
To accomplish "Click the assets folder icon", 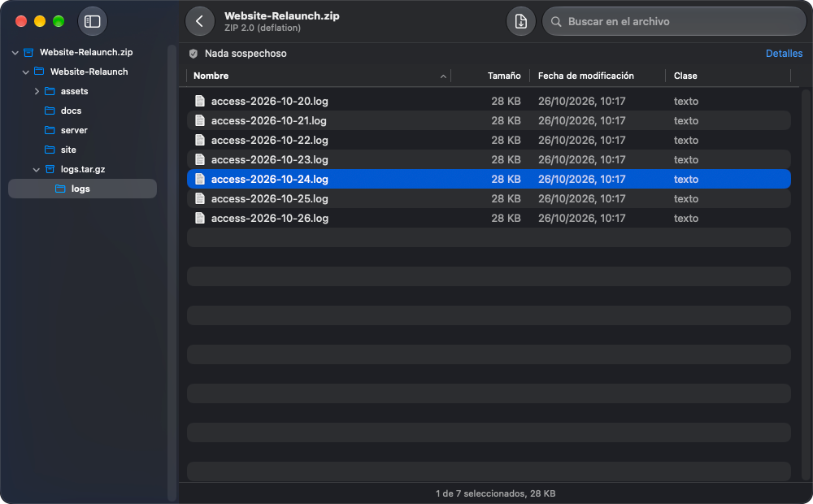I will click(50, 91).
